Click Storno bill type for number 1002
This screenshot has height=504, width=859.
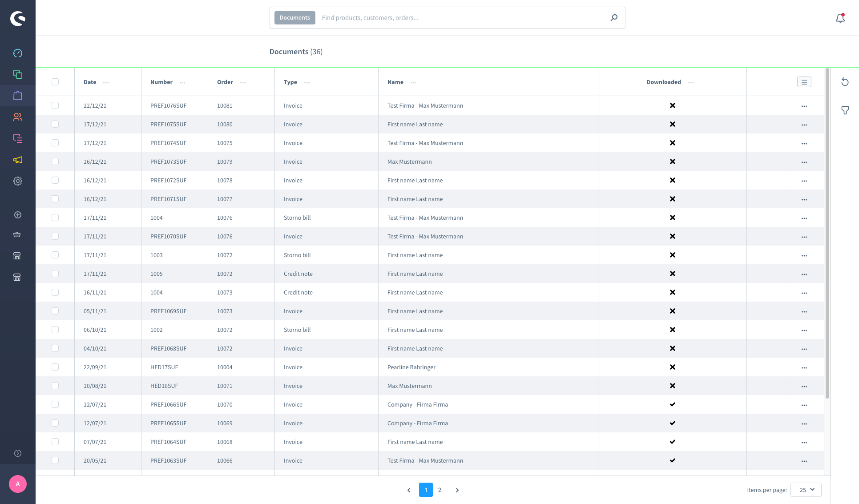pos(297,330)
